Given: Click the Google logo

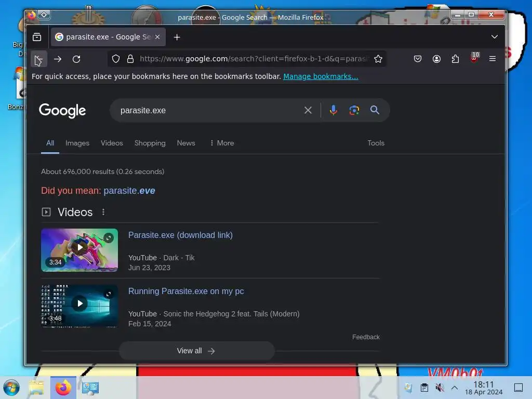Looking at the screenshot, I should pyautogui.click(x=62, y=111).
